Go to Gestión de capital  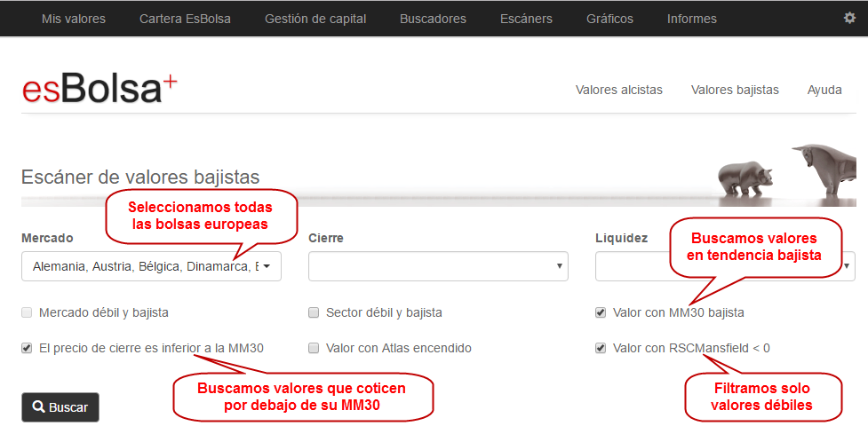point(315,19)
